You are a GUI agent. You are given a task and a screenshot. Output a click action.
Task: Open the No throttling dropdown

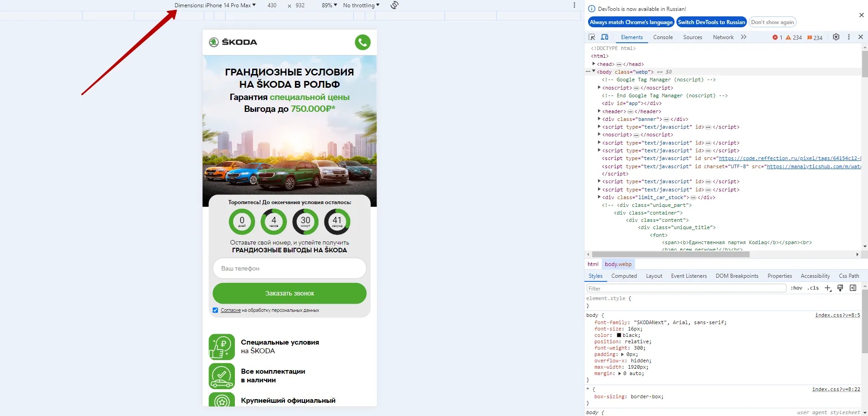(361, 5)
